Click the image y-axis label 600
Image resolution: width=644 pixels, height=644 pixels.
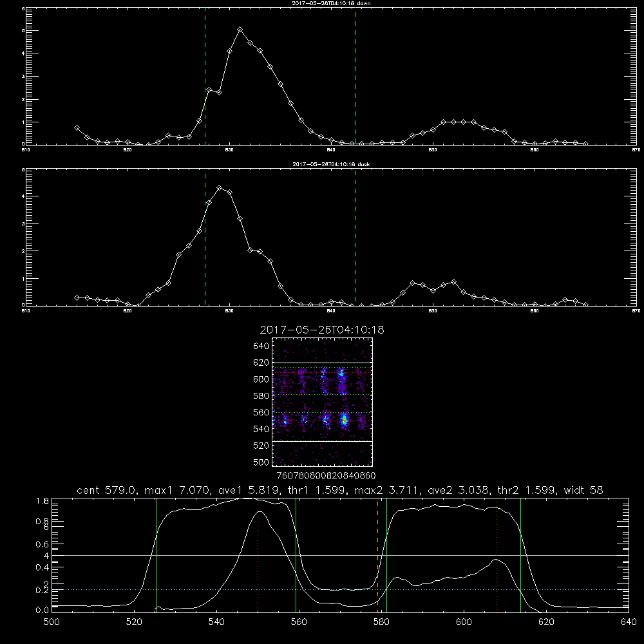[261, 379]
